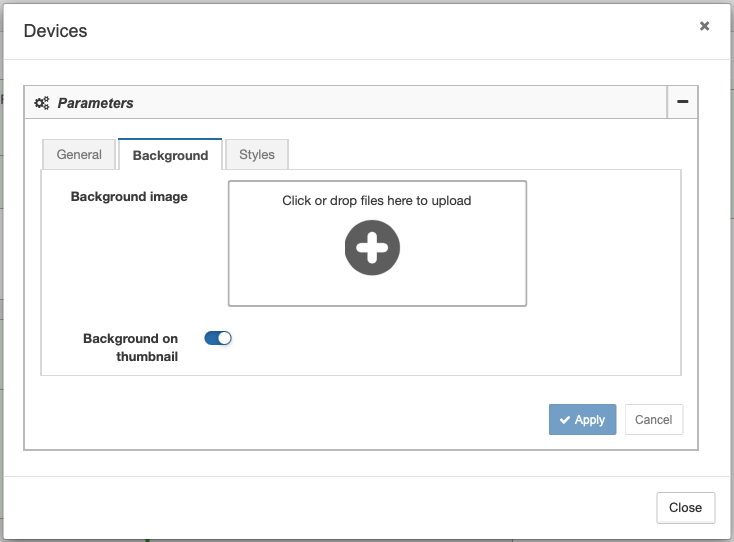
Task: Select the Background tab
Action: [170, 155]
